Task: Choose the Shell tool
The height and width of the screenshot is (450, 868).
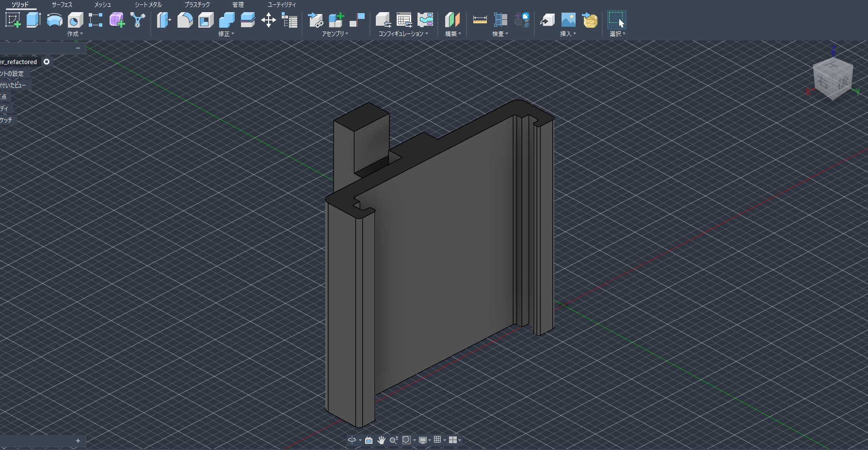Action: click(206, 20)
